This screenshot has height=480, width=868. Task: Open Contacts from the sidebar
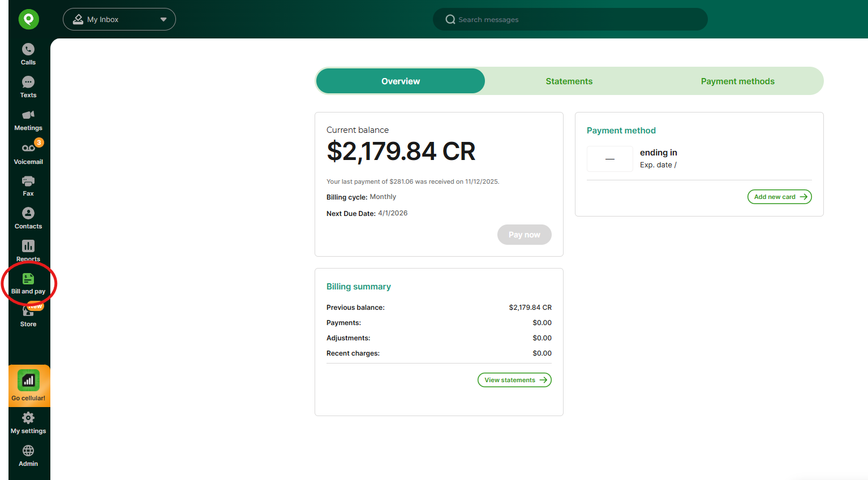pyautogui.click(x=28, y=218)
